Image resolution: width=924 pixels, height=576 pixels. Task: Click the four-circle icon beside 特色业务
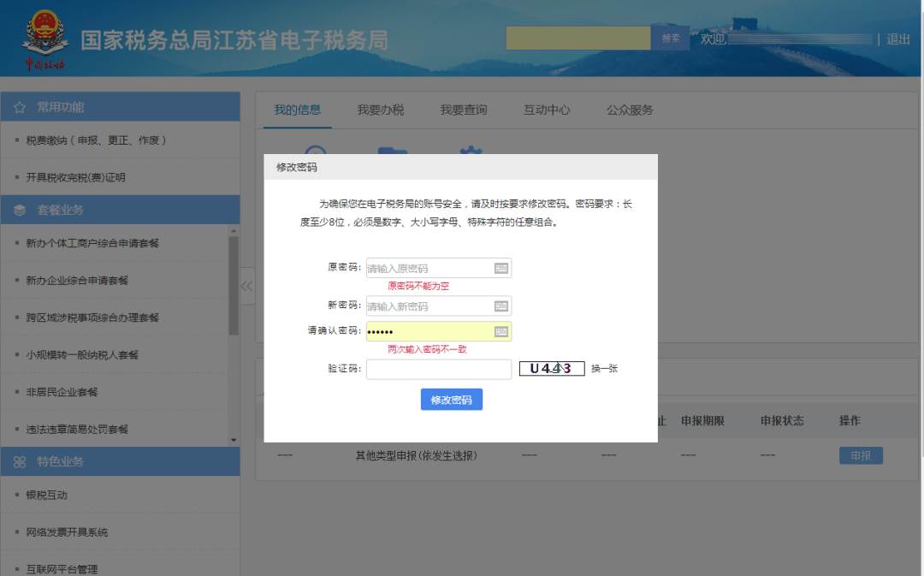point(20,461)
